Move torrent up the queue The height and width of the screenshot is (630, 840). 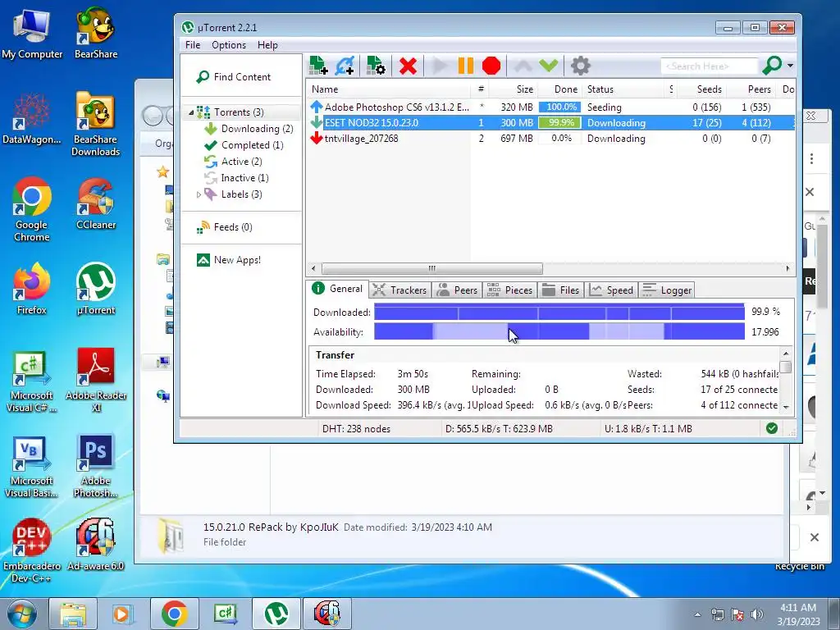523,66
